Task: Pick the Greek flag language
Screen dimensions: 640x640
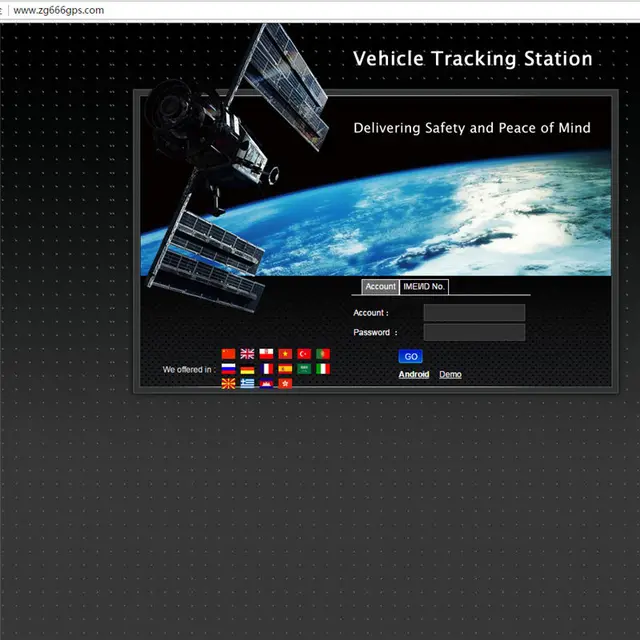Action: [x=247, y=384]
